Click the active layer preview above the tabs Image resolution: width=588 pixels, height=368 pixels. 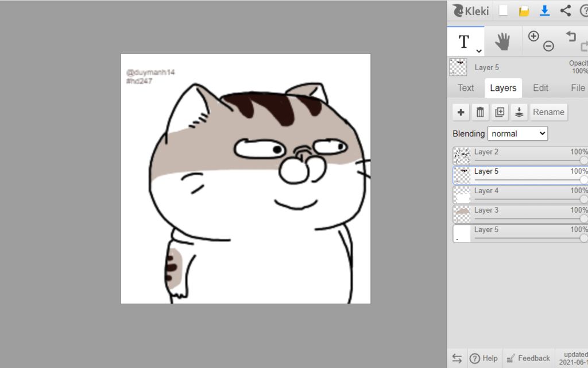(458, 68)
